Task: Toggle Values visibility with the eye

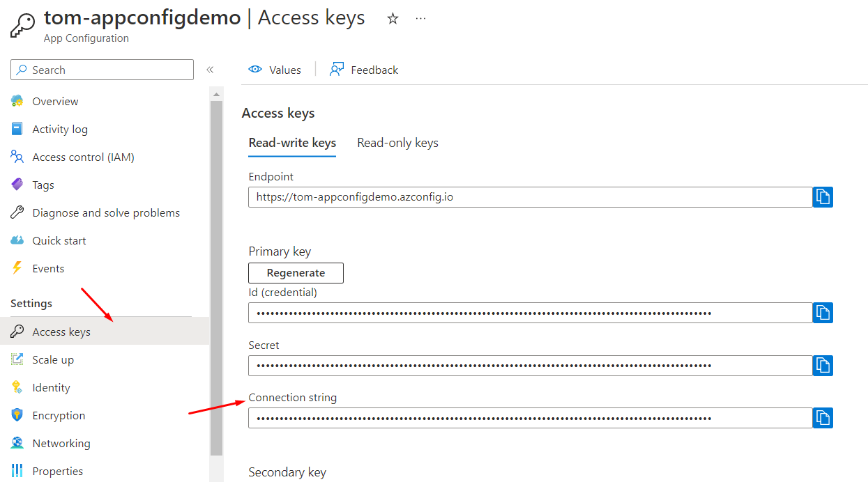Action: point(257,69)
